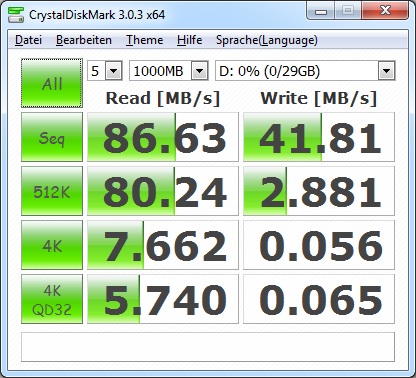This screenshot has height=378, width=416.
Task: Run the 4K benchmark
Action: point(52,245)
